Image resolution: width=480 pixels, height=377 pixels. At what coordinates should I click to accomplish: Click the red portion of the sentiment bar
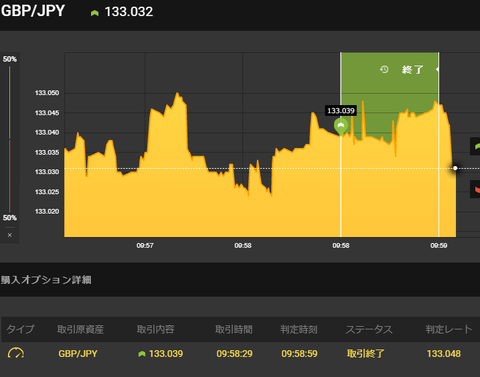click(x=10, y=176)
